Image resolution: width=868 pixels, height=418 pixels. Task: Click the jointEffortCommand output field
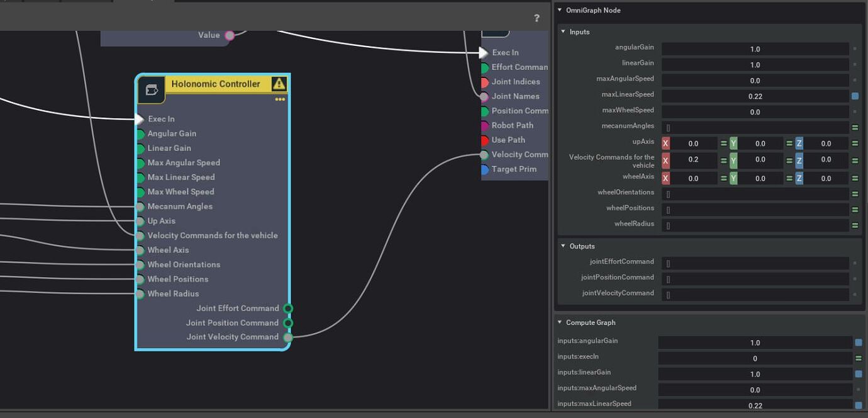coord(755,263)
